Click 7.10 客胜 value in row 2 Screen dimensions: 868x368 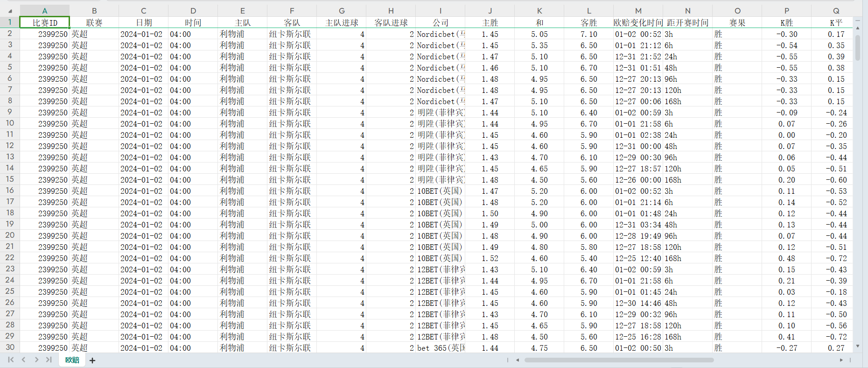(589, 34)
